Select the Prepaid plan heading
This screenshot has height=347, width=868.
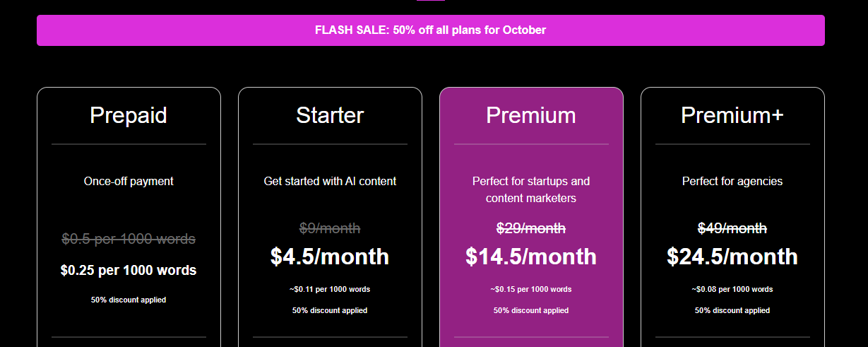point(129,115)
